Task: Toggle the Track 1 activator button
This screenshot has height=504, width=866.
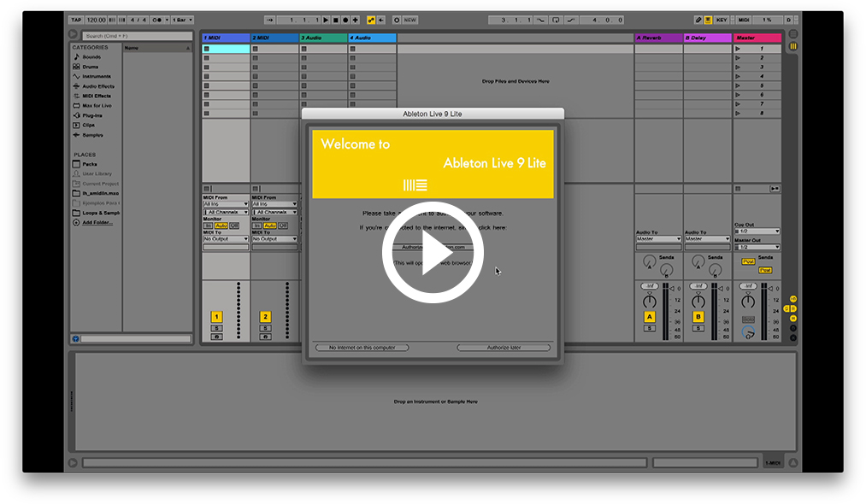Action: [216, 317]
